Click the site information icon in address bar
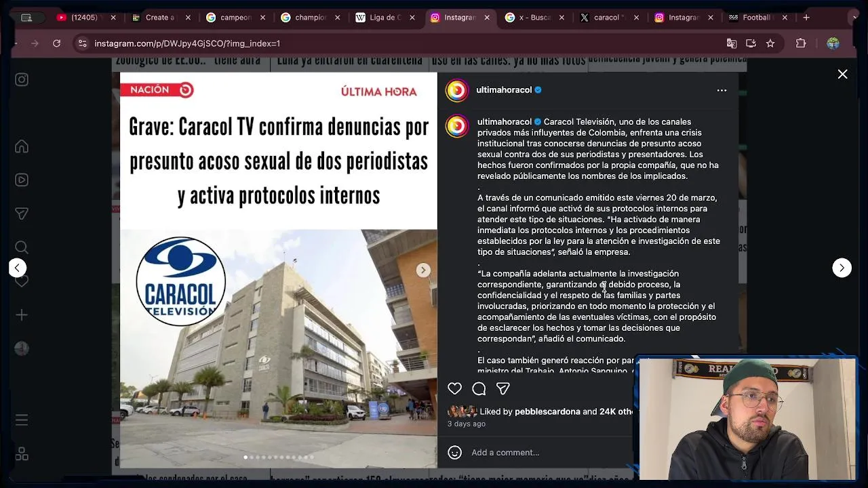This screenshot has width=868, height=488. [x=82, y=43]
